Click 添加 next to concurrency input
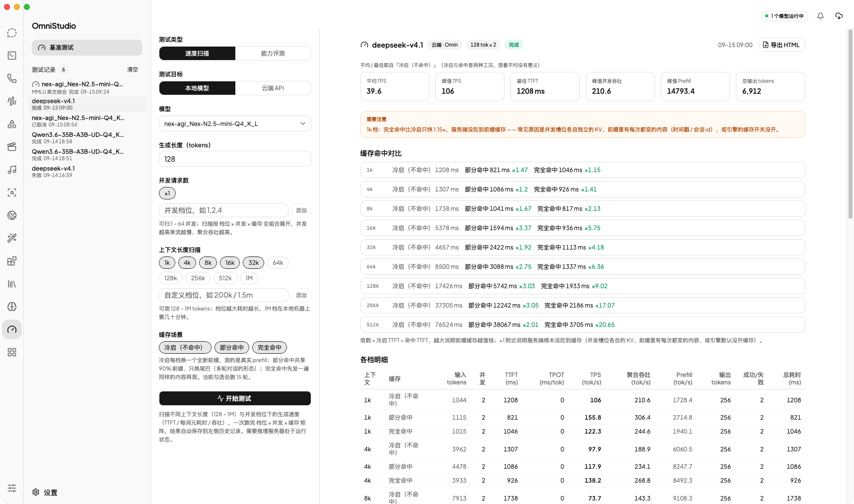Screen dimensions: 854x504 (x=301, y=210)
